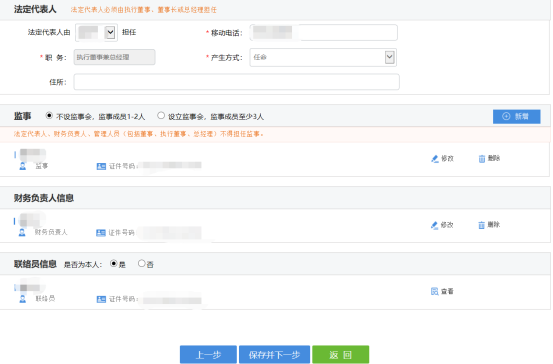Edit the 监事 entry with 修改
This screenshot has height=364, width=553.
click(442, 159)
